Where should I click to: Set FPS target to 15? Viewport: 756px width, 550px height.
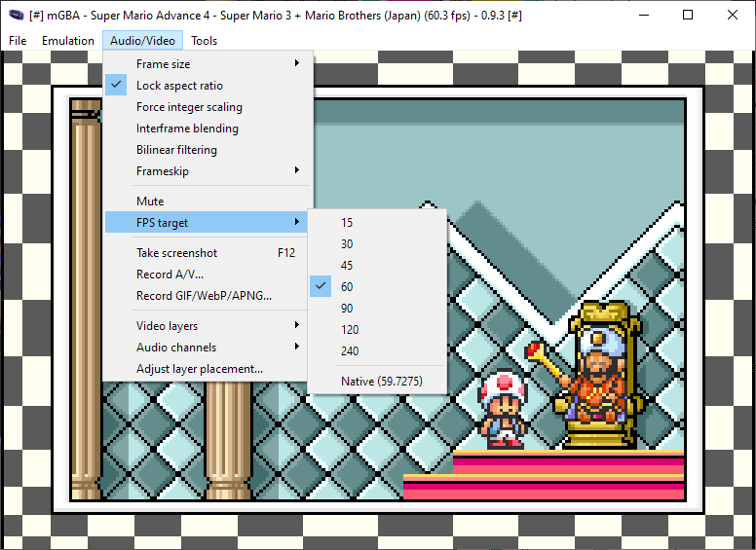coord(377,223)
